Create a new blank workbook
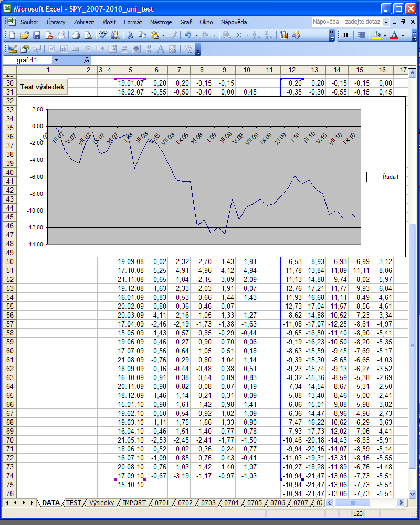 [x=13, y=35]
